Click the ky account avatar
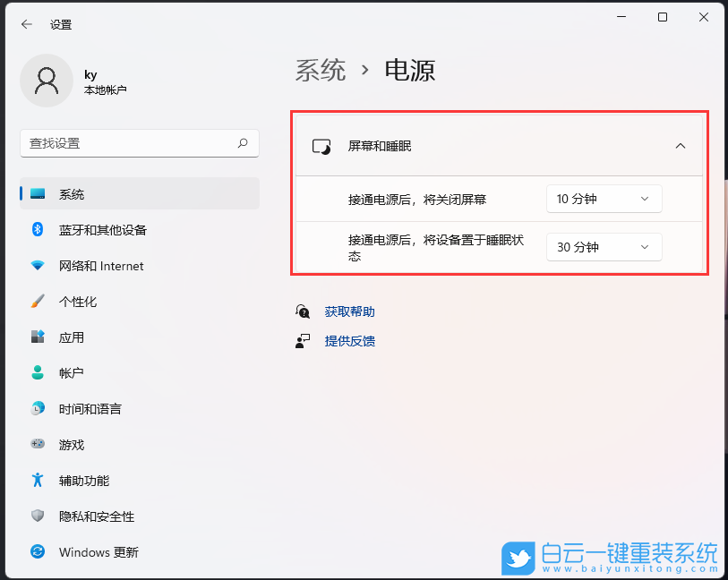Screen dimensions: 728x580 (47, 81)
